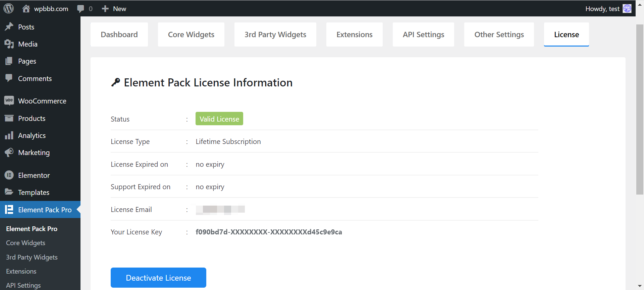Click the key icon beside License Information heading
This screenshot has width=644, height=290.
(x=115, y=82)
